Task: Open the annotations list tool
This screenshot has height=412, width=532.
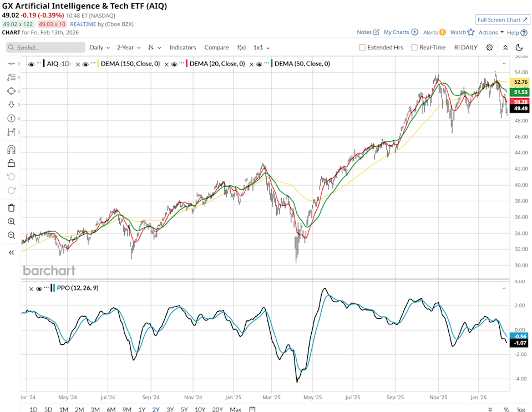Action: 11,77
